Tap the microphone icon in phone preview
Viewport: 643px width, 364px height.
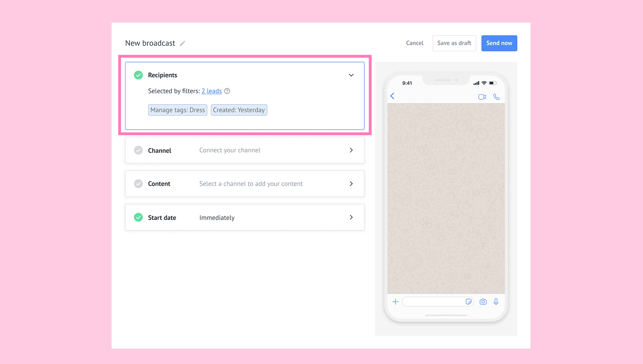[496, 302]
